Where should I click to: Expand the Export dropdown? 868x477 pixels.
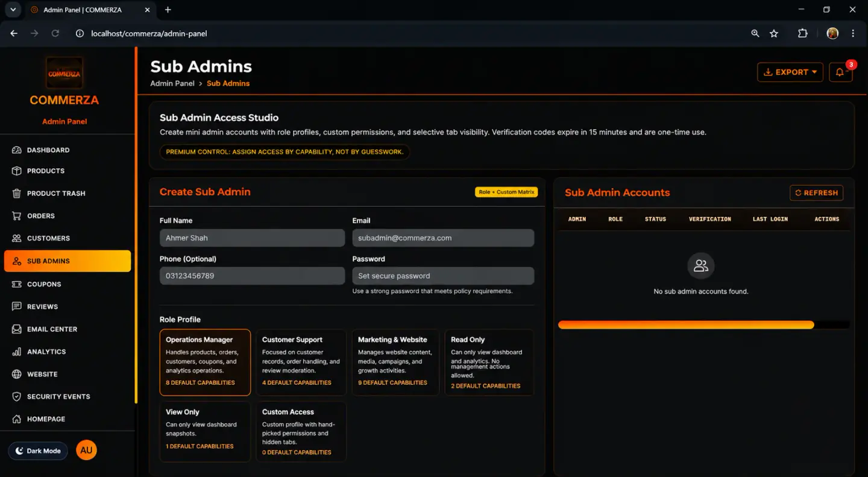tap(790, 72)
